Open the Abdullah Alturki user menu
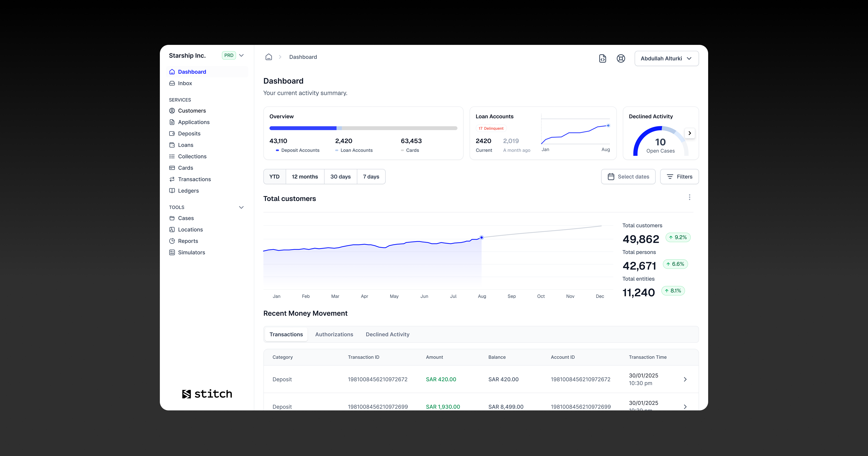The height and width of the screenshot is (456, 868). click(x=666, y=58)
